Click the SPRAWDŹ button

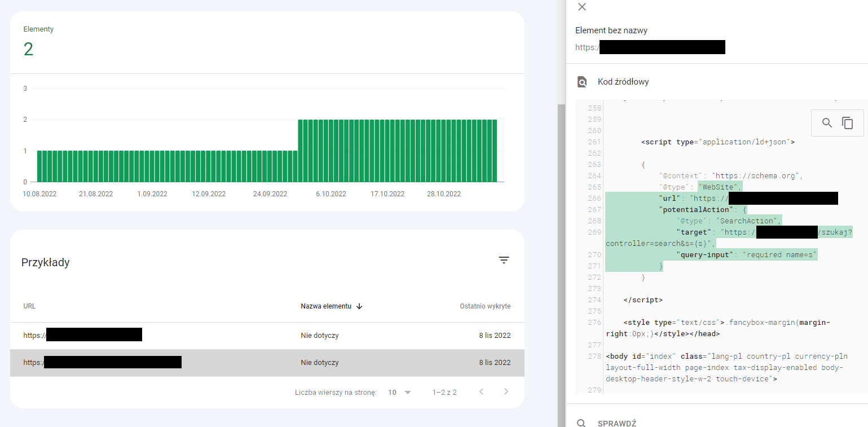click(617, 423)
